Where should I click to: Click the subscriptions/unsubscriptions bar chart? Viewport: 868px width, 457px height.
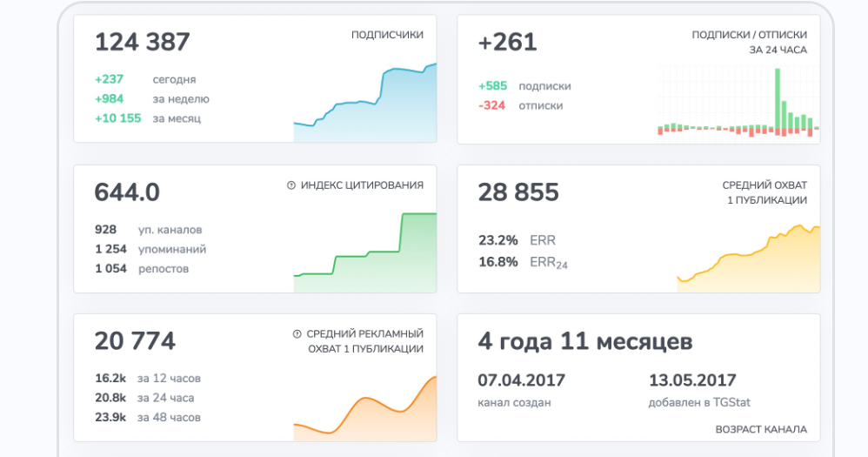point(738,103)
